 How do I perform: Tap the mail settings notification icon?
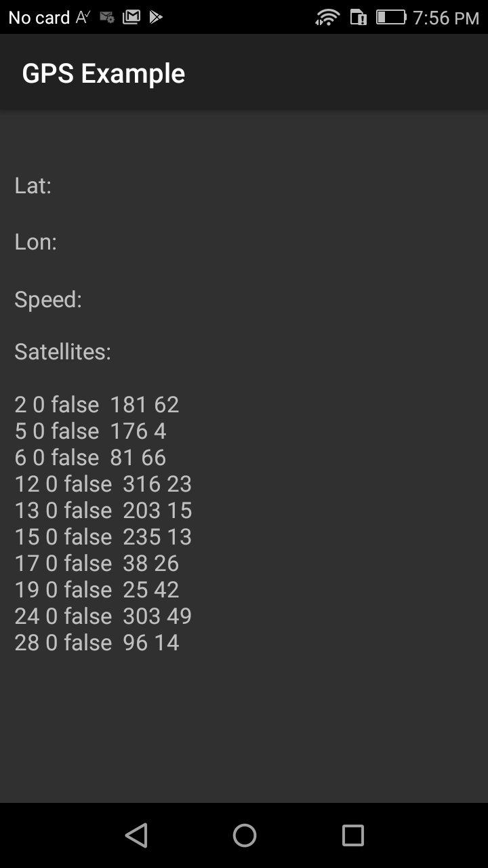[x=107, y=18]
